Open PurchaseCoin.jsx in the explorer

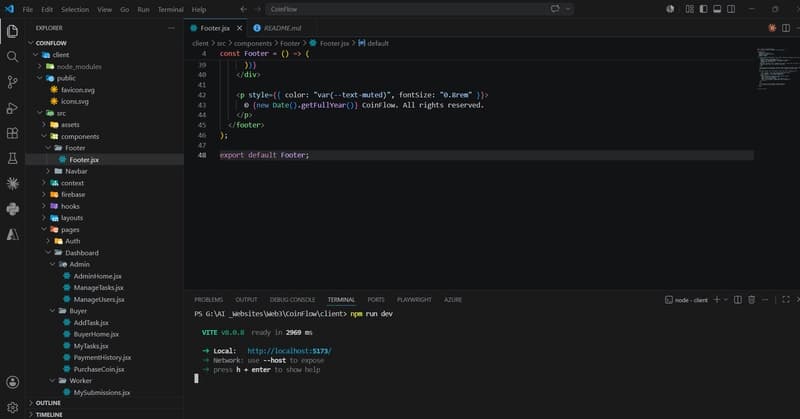[94, 369]
